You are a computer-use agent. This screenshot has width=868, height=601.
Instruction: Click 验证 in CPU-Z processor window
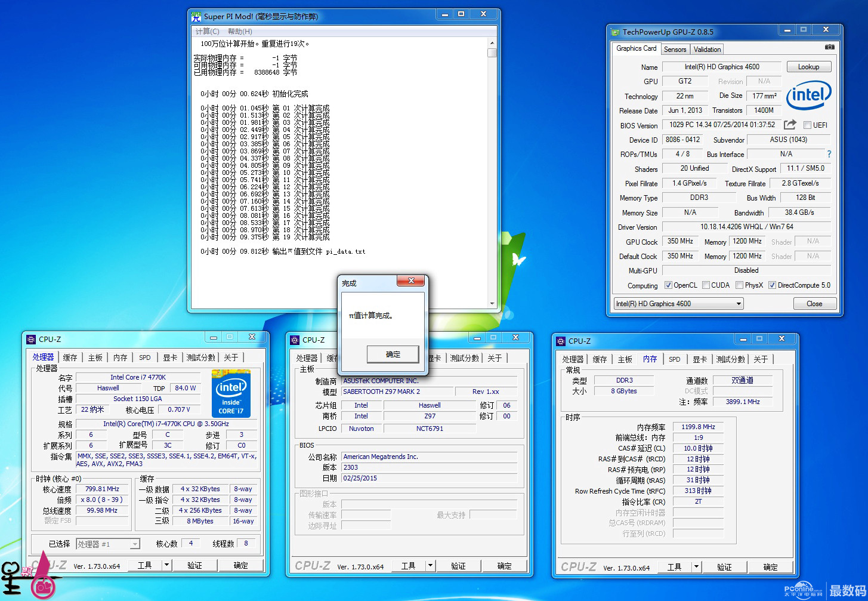(194, 565)
